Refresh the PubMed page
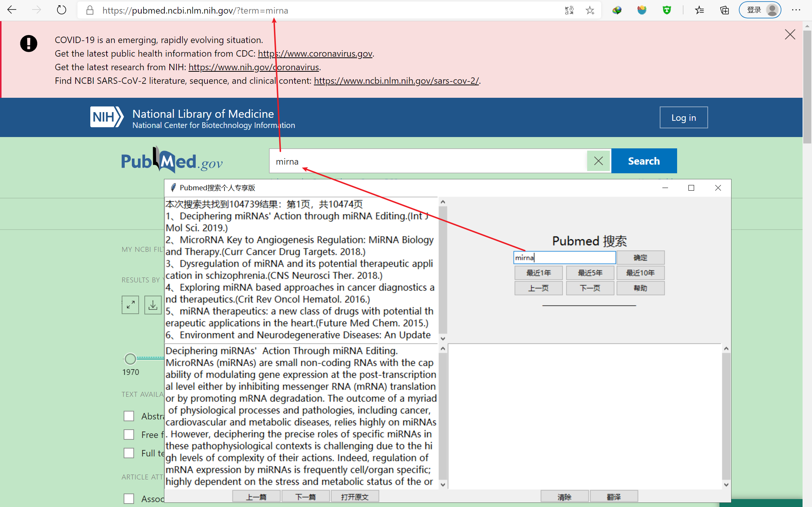 click(60, 9)
